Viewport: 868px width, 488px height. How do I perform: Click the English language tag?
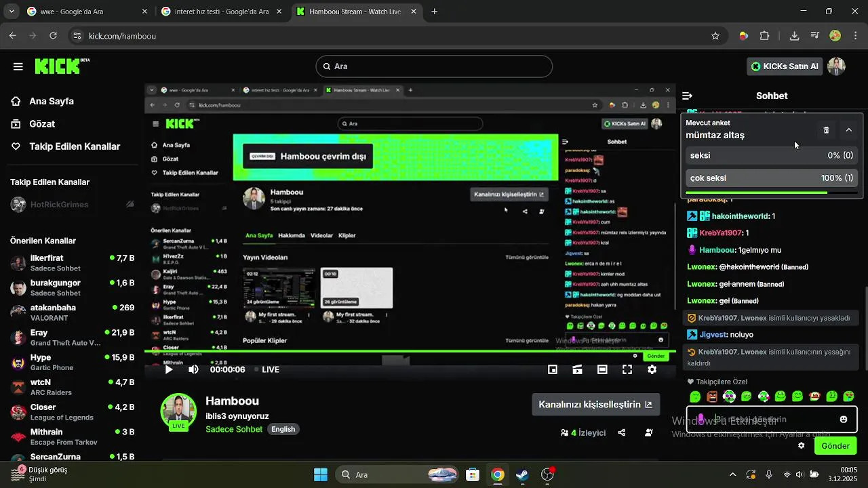[x=283, y=429]
